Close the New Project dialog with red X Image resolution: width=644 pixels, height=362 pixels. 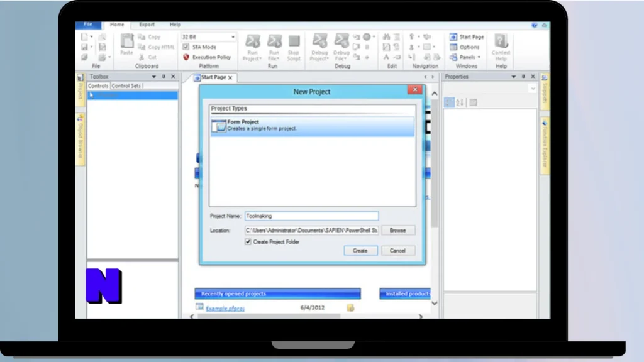pyautogui.click(x=415, y=90)
